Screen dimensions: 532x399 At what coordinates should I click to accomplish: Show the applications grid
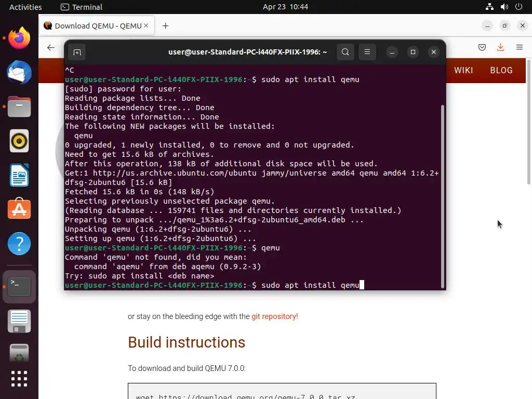point(19,379)
